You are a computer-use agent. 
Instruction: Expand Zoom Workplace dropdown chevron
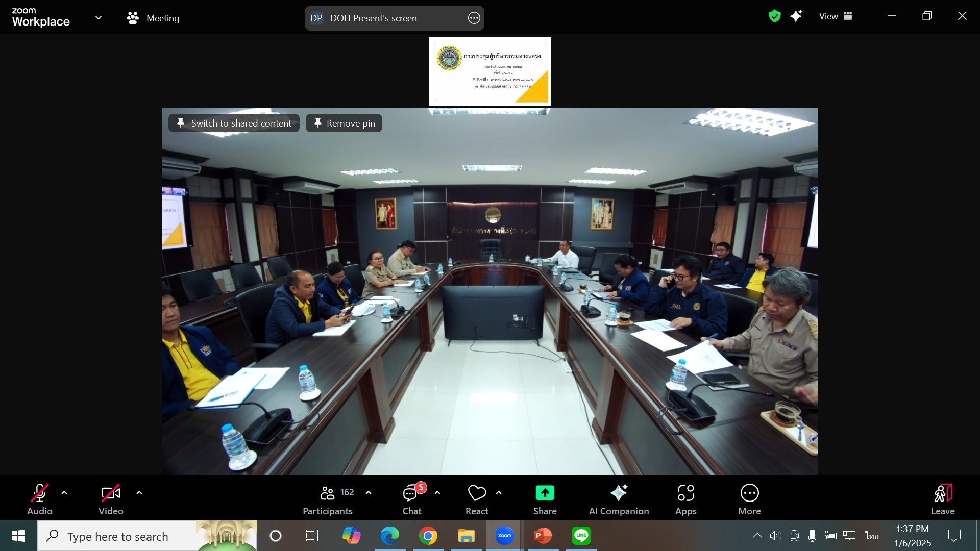pyautogui.click(x=99, y=18)
